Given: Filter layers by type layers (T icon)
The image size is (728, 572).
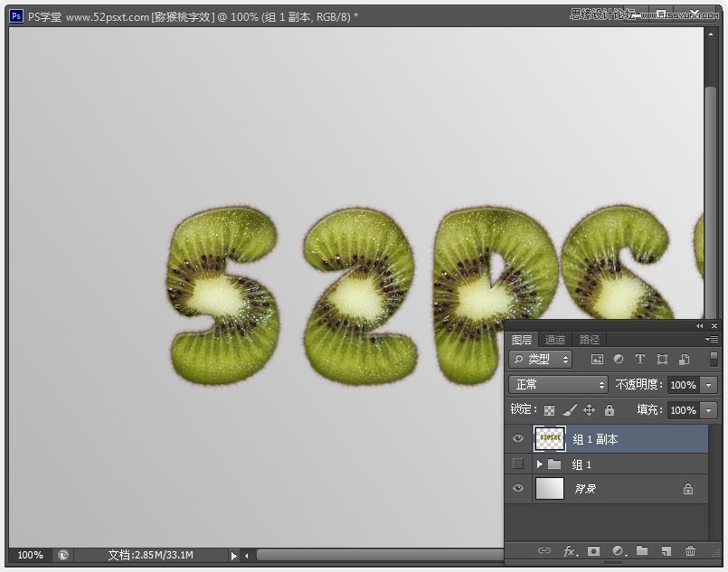Looking at the screenshot, I should (640, 360).
